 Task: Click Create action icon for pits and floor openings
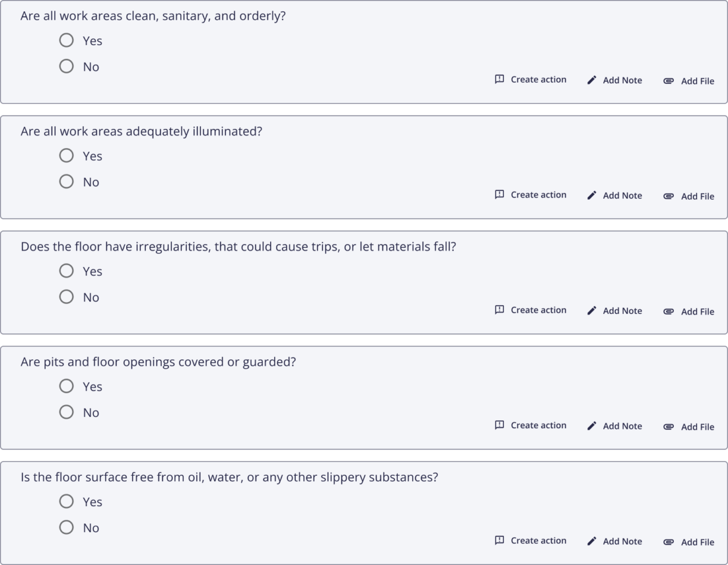click(x=500, y=425)
